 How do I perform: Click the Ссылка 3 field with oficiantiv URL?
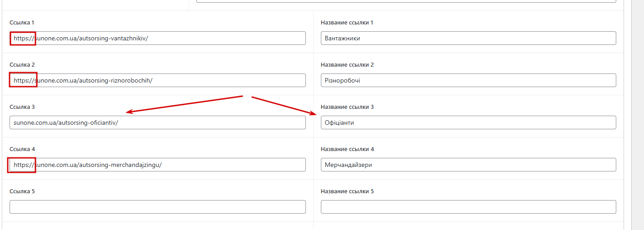pyautogui.click(x=158, y=122)
